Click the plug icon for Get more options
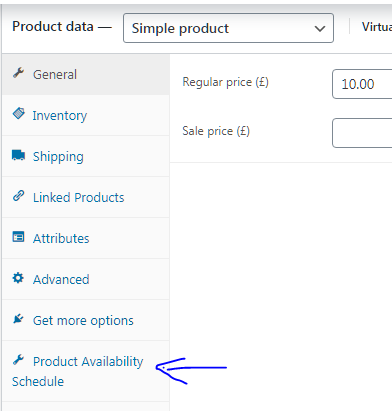This screenshot has height=411, width=392. (18, 319)
